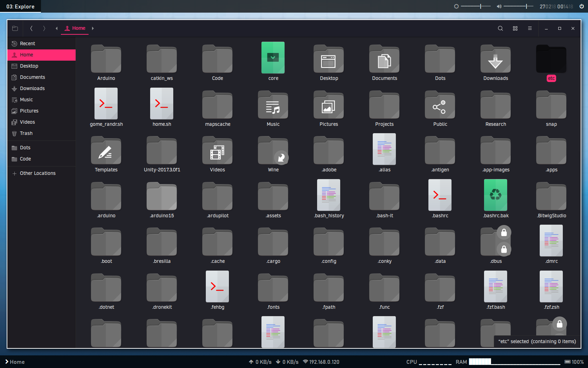Expand path with arrow after Home
The image size is (588, 368).
tap(93, 28)
